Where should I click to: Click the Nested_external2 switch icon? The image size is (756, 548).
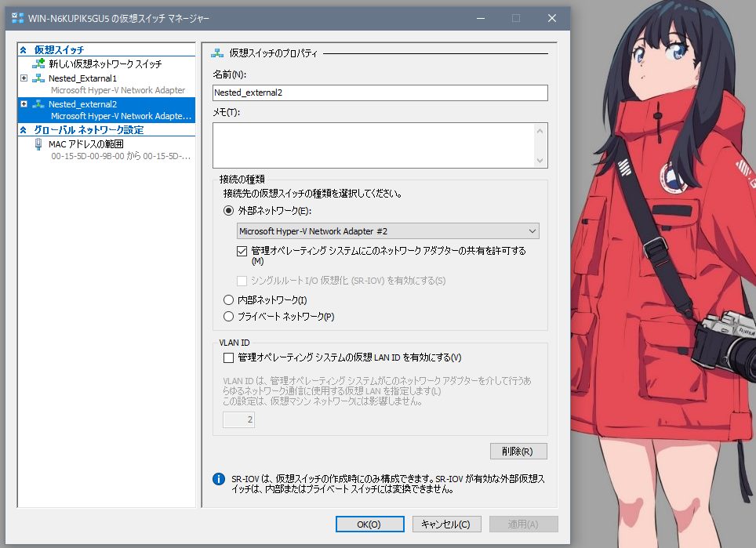click(38, 104)
